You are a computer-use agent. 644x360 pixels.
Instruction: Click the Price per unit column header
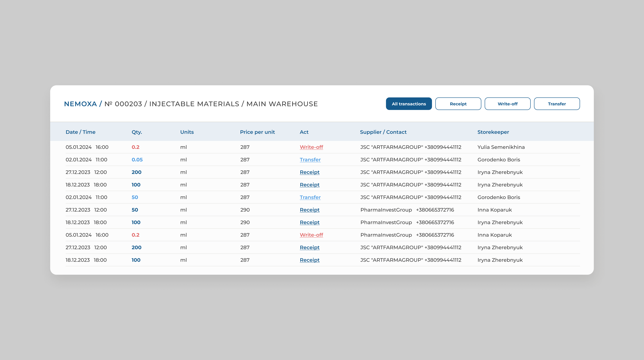[257, 132]
